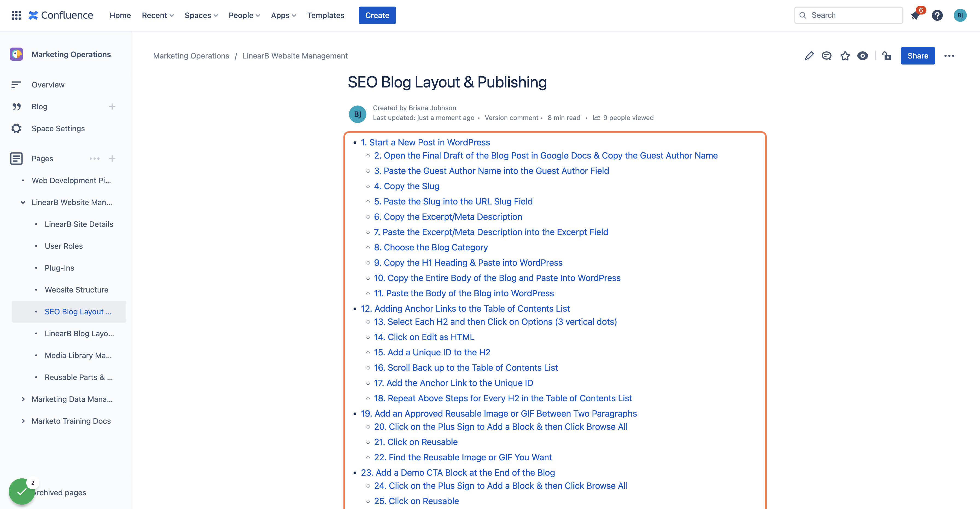Open LinearB Website Management breadcrumb
980x509 pixels.
point(295,56)
